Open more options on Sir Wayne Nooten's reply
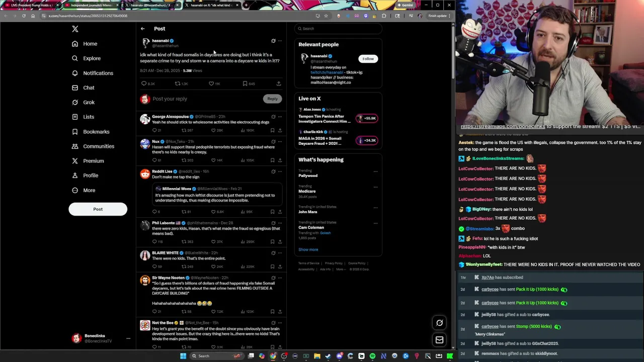644x362 pixels. point(280,278)
